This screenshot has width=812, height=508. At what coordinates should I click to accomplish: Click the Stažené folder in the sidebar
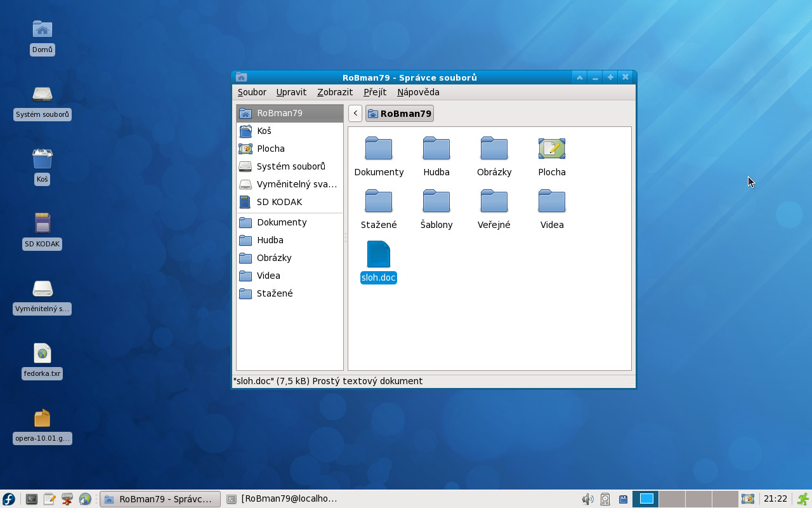(275, 293)
